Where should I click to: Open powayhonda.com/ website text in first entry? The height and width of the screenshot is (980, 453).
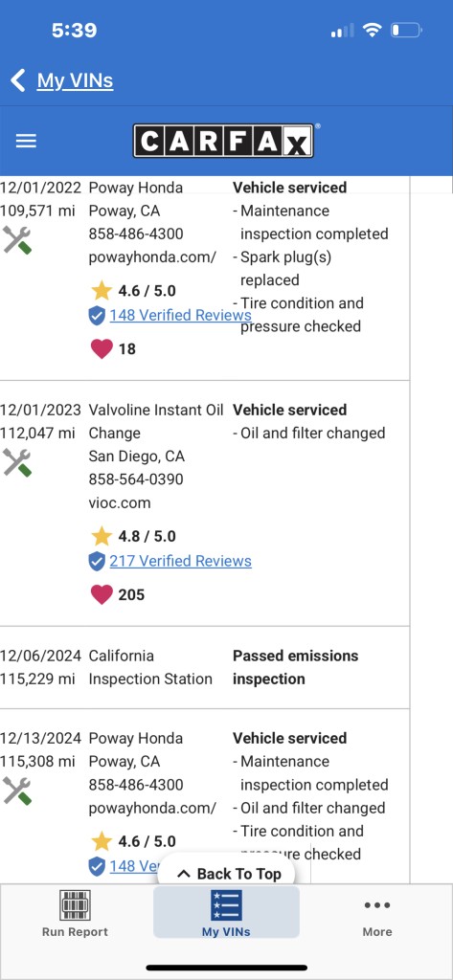[x=152, y=256]
